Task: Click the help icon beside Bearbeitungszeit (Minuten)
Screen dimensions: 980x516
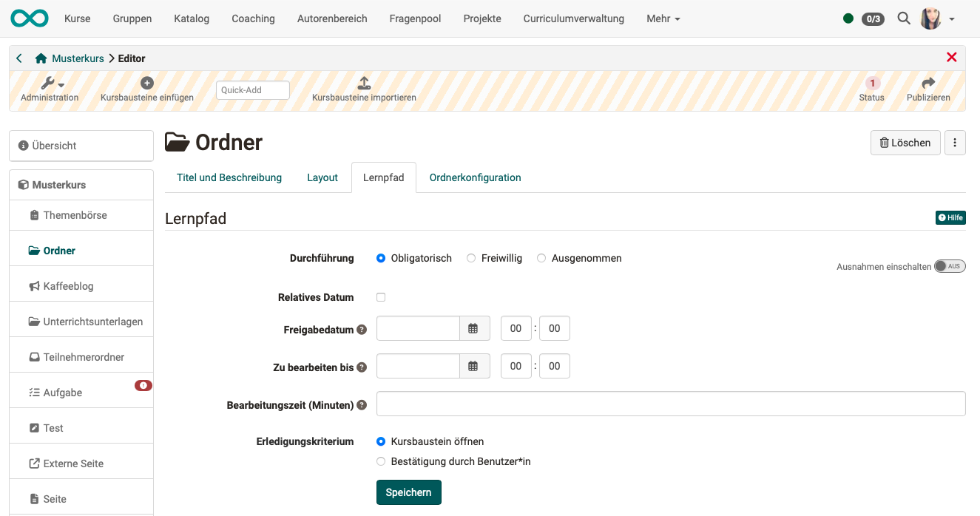Action: point(361,404)
